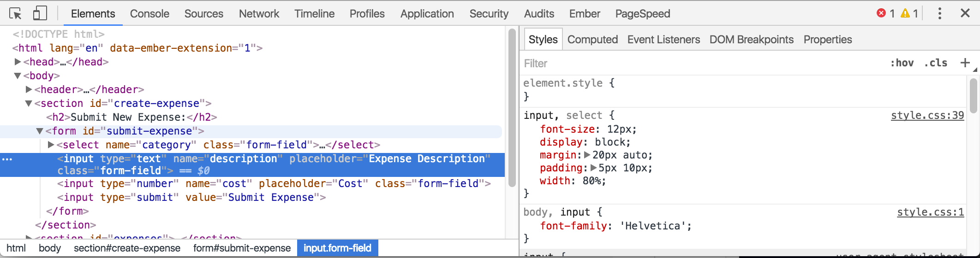This screenshot has width=980, height=258.
Task: Activate the inspect element picker icon
Action: pyautogui.click(x=15, y=13)
